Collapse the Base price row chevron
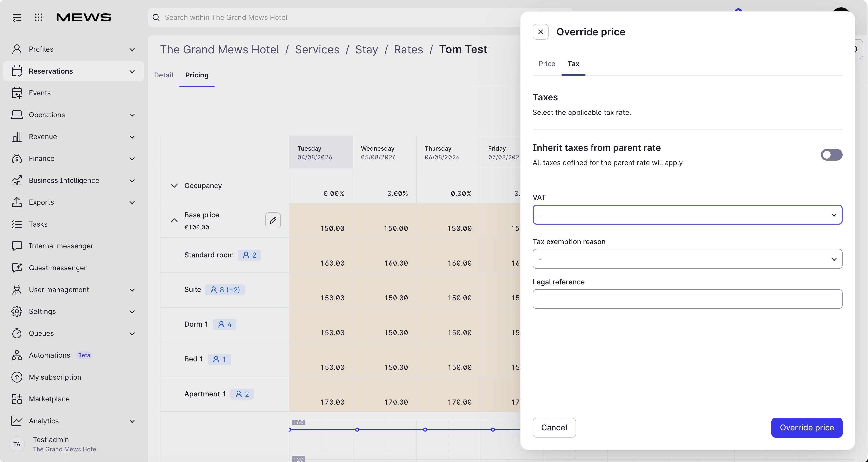This screenshot has width=868, height=462. 174,220
